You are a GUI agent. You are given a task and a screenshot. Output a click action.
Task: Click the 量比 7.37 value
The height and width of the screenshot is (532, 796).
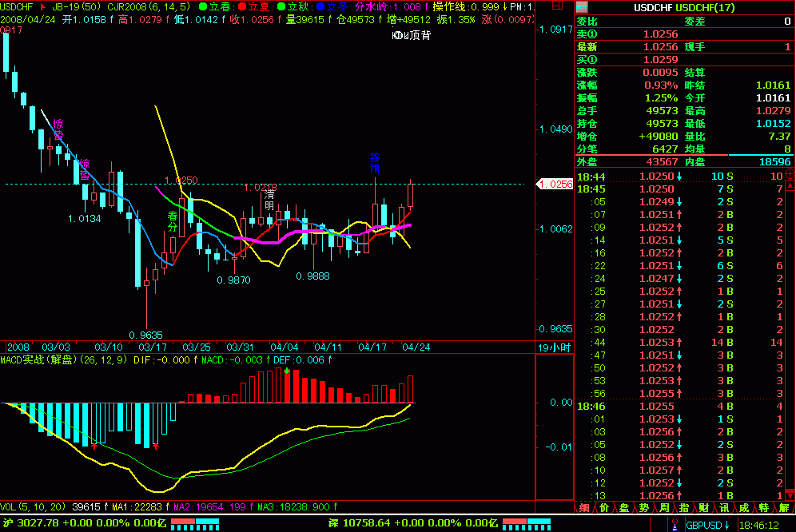(779, 136)
